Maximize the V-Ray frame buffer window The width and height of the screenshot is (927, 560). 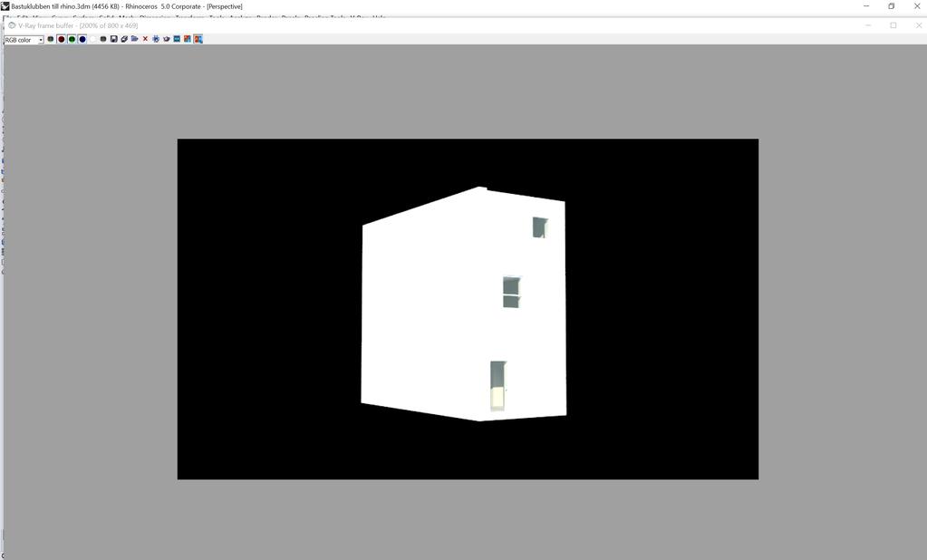click(x=893, y=25)
